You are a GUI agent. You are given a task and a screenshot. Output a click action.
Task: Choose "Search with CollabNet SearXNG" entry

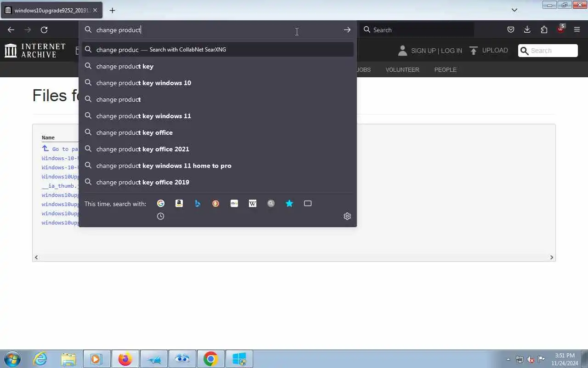[x=218, y=50]
